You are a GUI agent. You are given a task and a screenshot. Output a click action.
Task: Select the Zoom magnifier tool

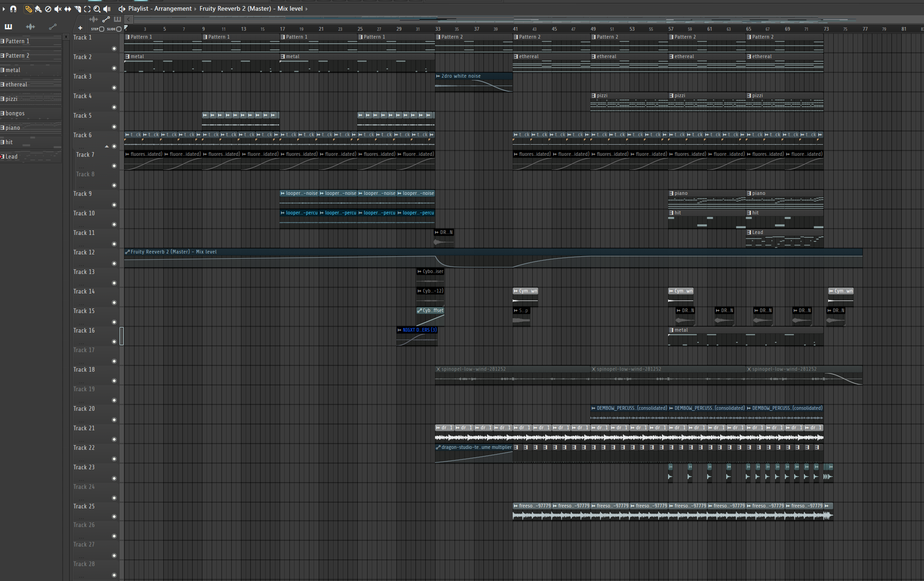97,9
